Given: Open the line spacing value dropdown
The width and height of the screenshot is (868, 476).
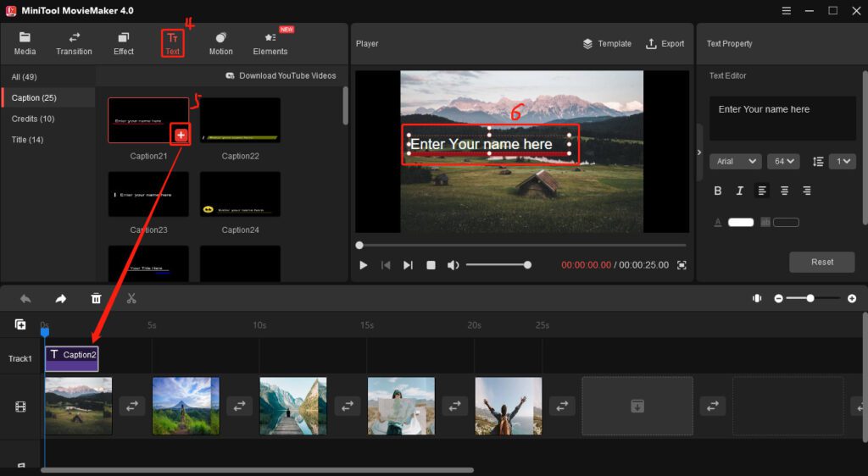Looking at the screenshot, I should click(843, 162).
